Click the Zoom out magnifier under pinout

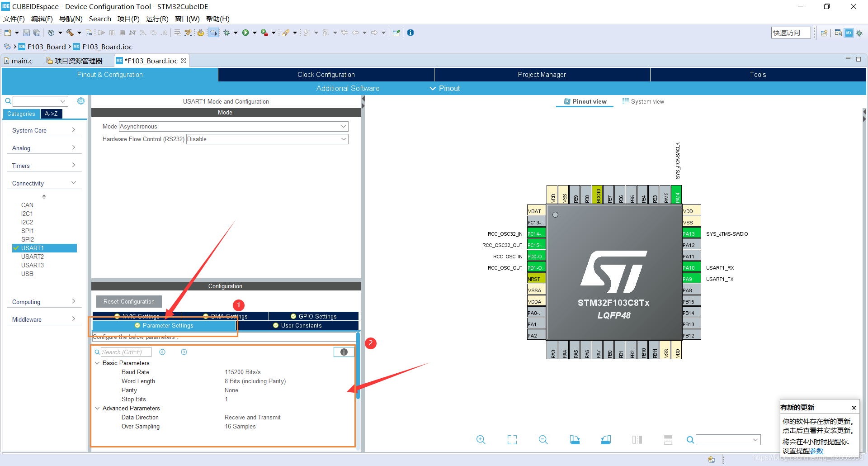click(543, 440)
